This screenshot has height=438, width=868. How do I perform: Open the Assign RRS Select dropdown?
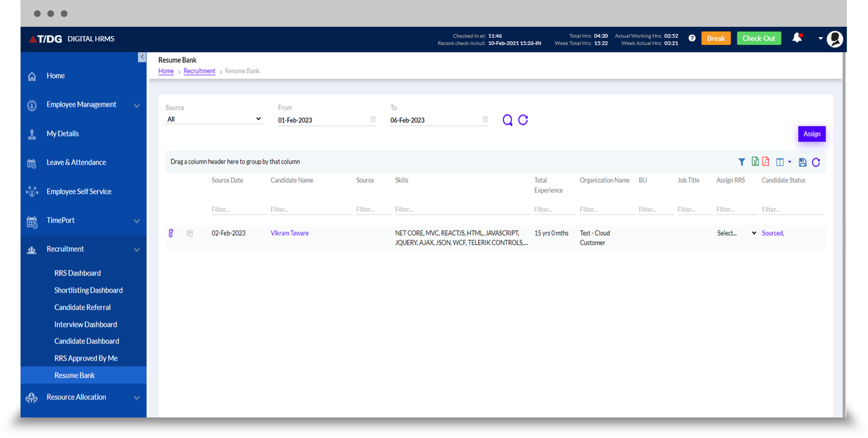737,233
